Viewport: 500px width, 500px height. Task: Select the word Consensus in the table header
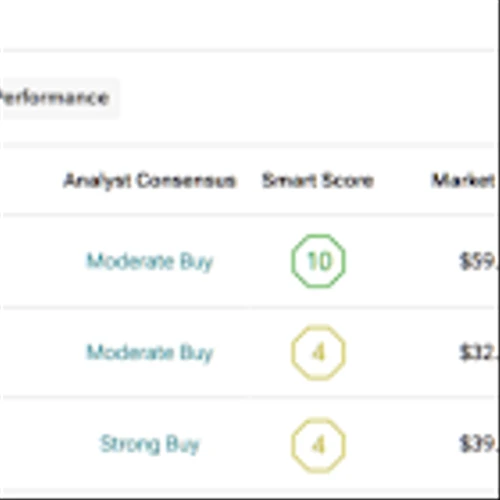(186, 181)
